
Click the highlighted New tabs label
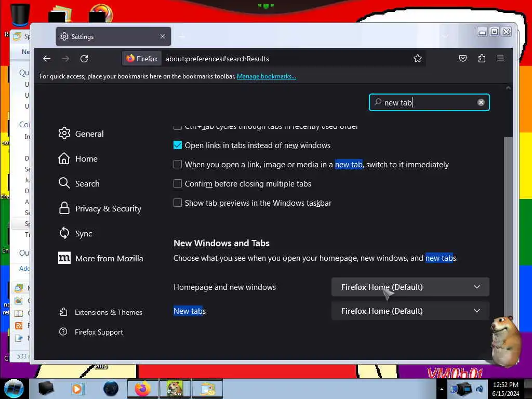[x=190, y=311]
